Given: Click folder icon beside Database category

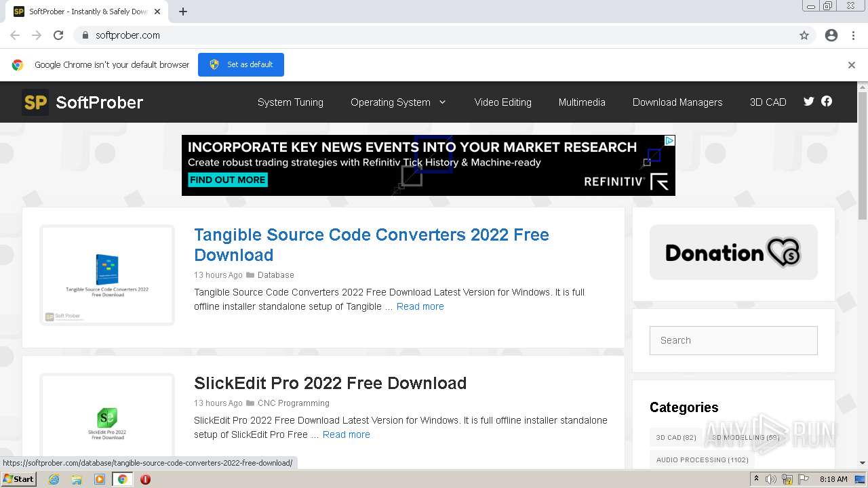Looking at the screenshot, I should [250, 275].
